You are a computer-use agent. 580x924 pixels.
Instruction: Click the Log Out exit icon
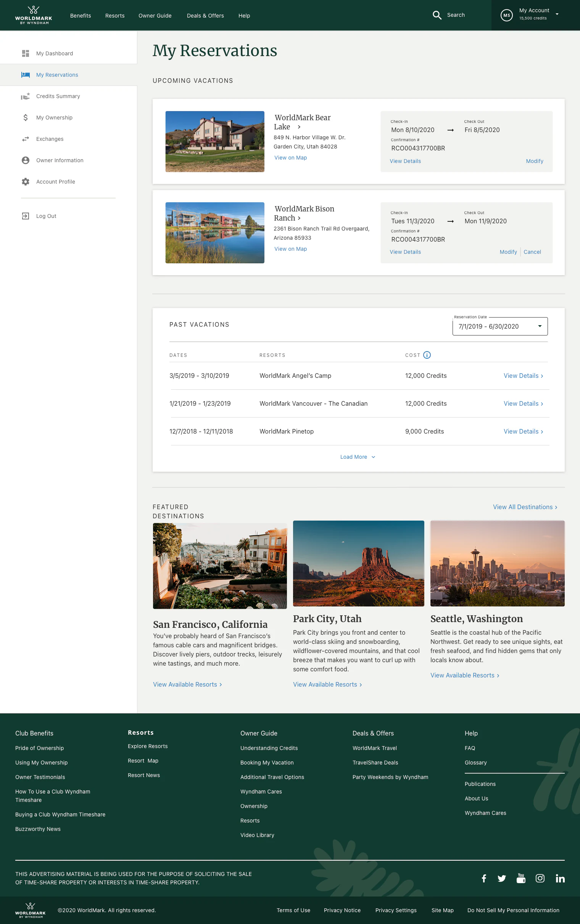tap(26, 216)
